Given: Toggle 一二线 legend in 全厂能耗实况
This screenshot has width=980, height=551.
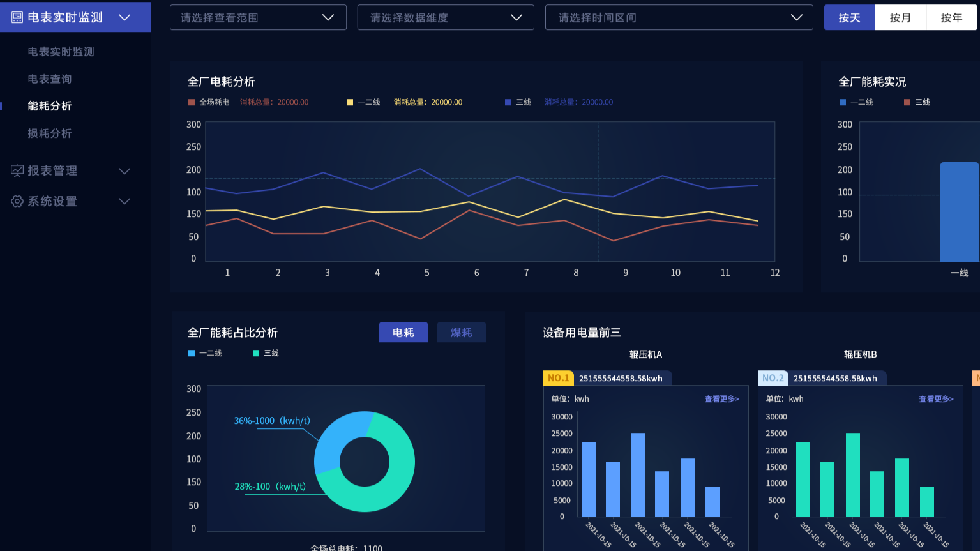Looking at the screenshot, I should pyautogui.click(x=856, y=102).
